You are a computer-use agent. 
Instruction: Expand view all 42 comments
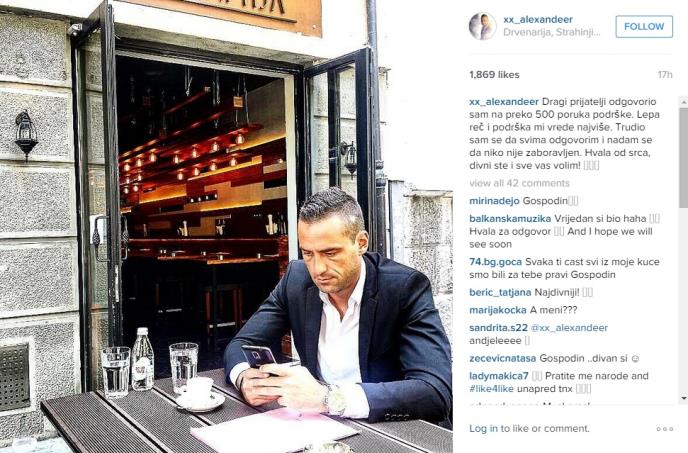click(519, 183)
